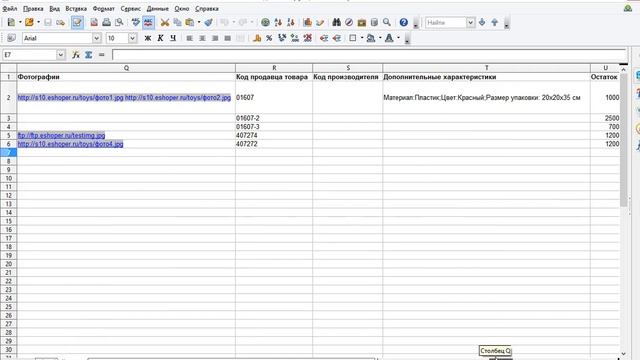Viewport: 640px width, 360px height.
Task: Click the New document icon
Action: [11, 22]
